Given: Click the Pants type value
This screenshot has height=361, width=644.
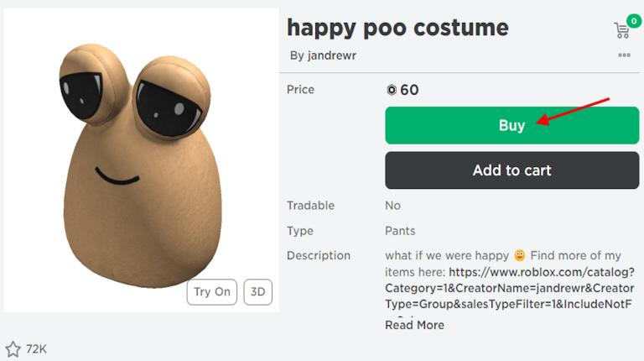Looking at the screenshot, I should [400, 231].
